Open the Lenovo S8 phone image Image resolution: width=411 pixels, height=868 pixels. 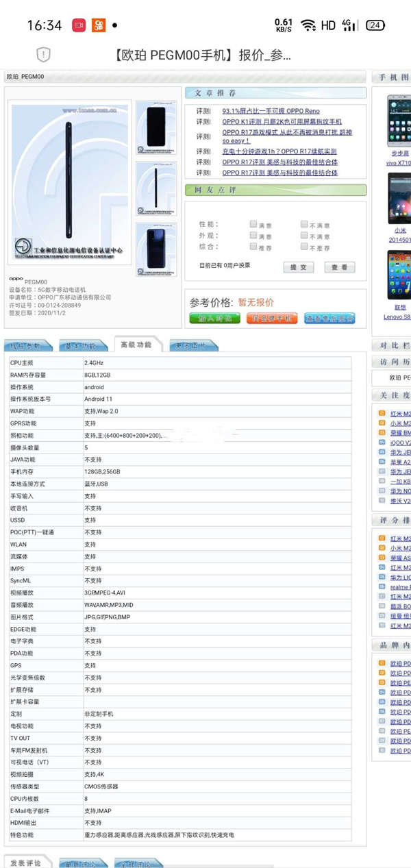(x=399, y=275)
